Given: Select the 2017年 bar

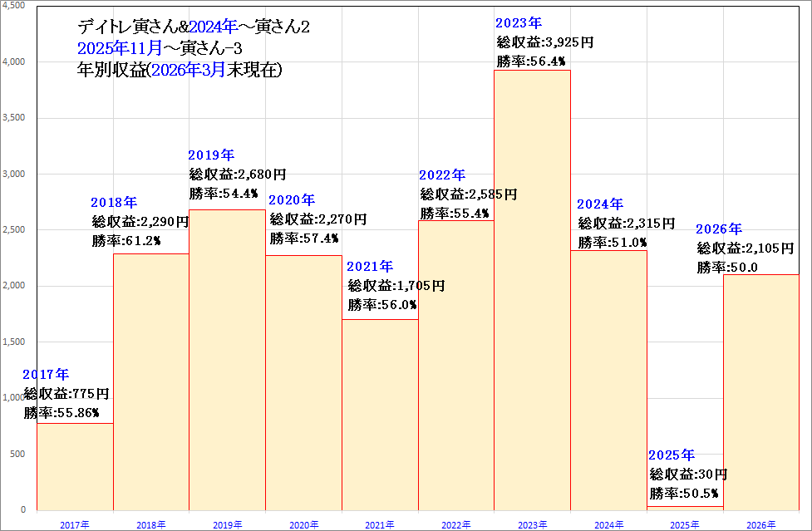Looking at the screenshot, I should coord(75,465).
